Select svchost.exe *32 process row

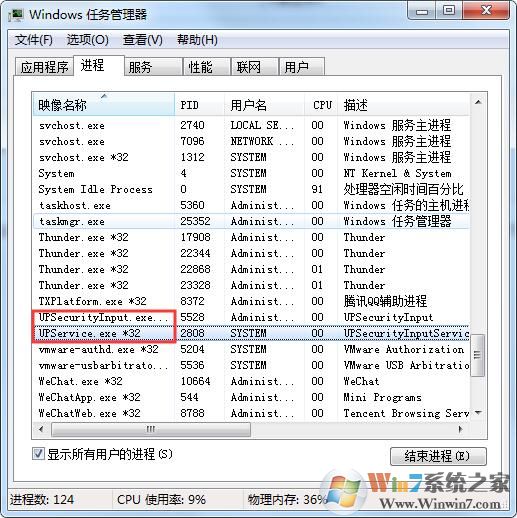[251, 157]
